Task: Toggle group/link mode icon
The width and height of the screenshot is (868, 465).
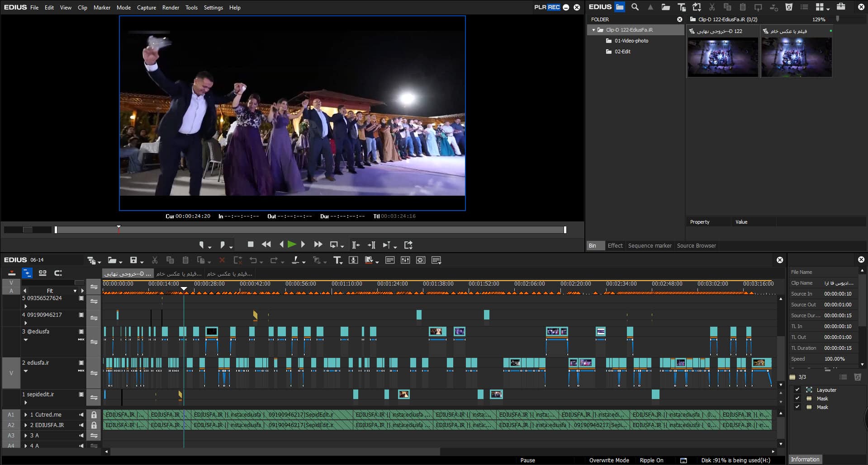Action: 43,273
